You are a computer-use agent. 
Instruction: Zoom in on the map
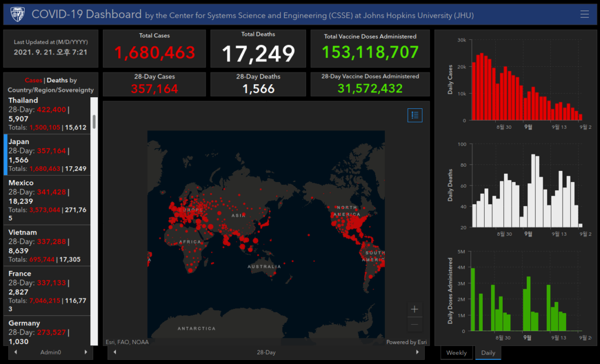[414, 309]
